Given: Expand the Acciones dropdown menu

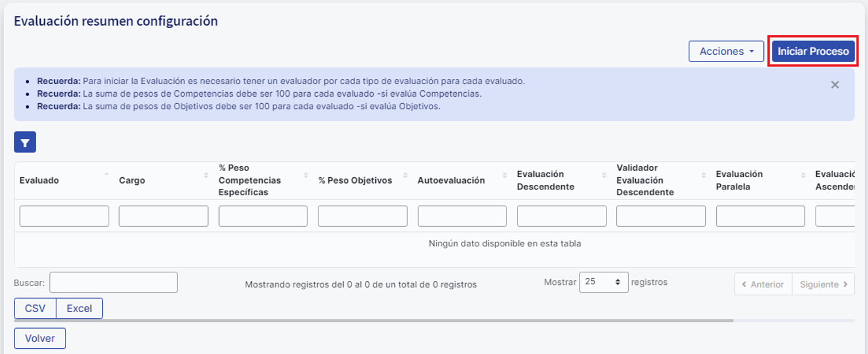Looking at the screenshot, I should (x=726, y=51).
